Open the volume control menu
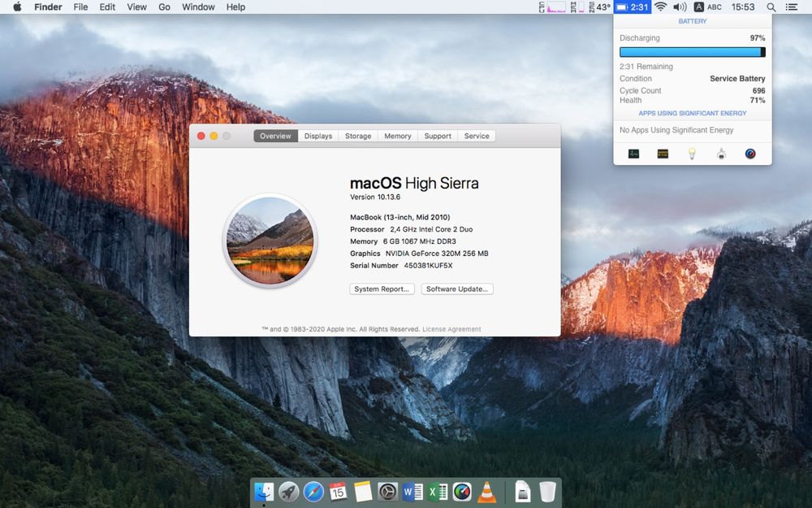Screen dimensions: 812x508 [x=680, y=7]
